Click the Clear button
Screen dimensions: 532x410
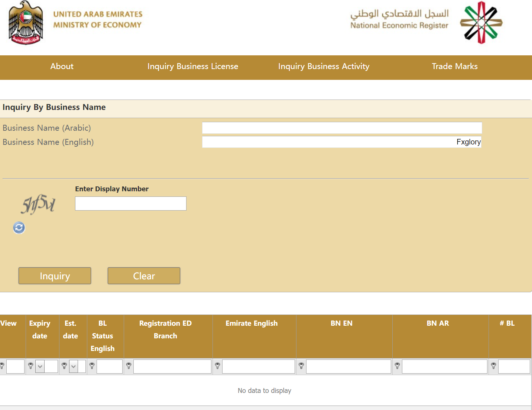(144, 276)
